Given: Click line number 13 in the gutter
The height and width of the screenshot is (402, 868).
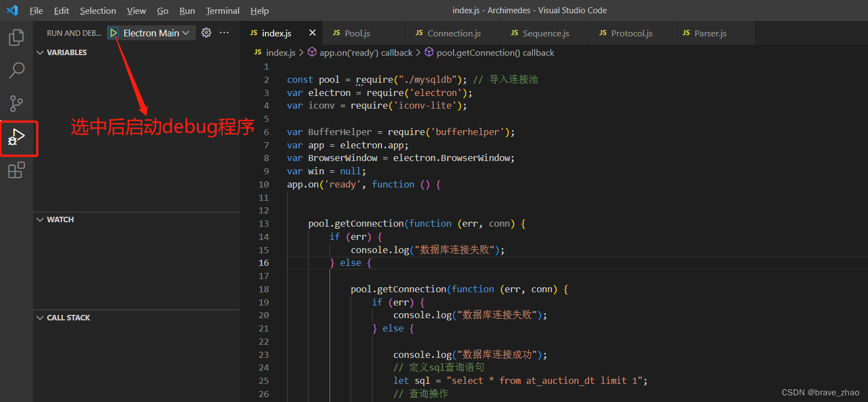Looking at the screenshot, I should [x=264, y=223].
